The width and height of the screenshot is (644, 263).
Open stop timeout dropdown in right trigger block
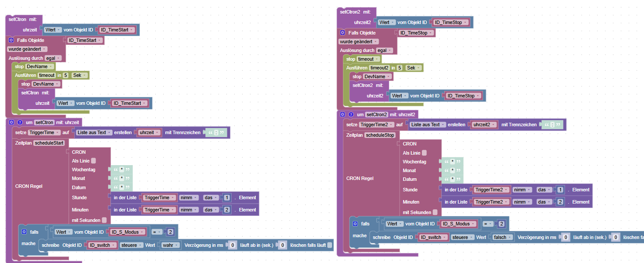tap(369, 59)
